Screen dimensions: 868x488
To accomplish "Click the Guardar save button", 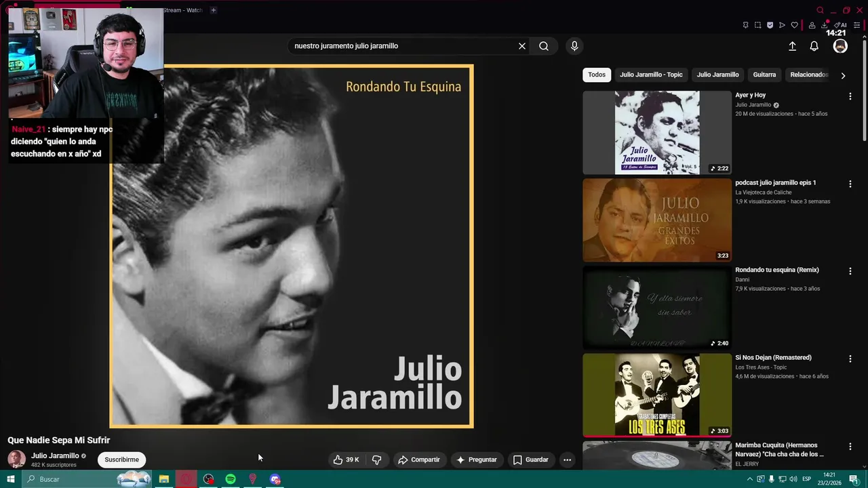I will point(530,460).
